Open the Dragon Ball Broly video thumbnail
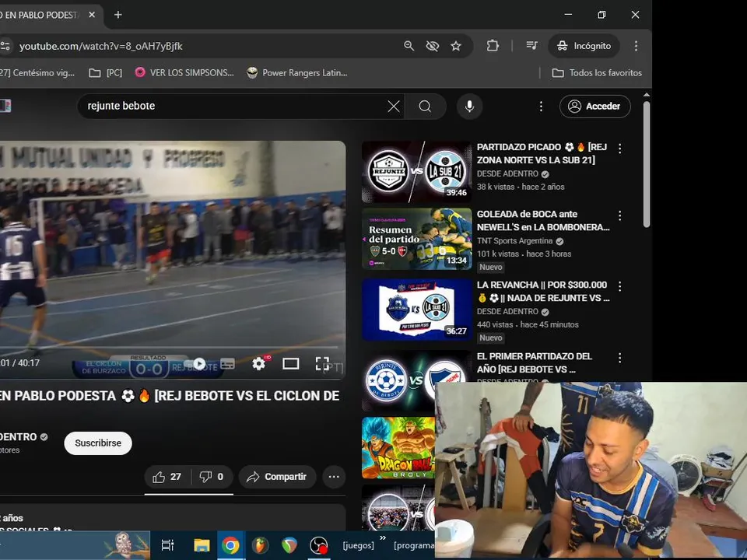Screen dimensions: 747x560 point(398,448)
